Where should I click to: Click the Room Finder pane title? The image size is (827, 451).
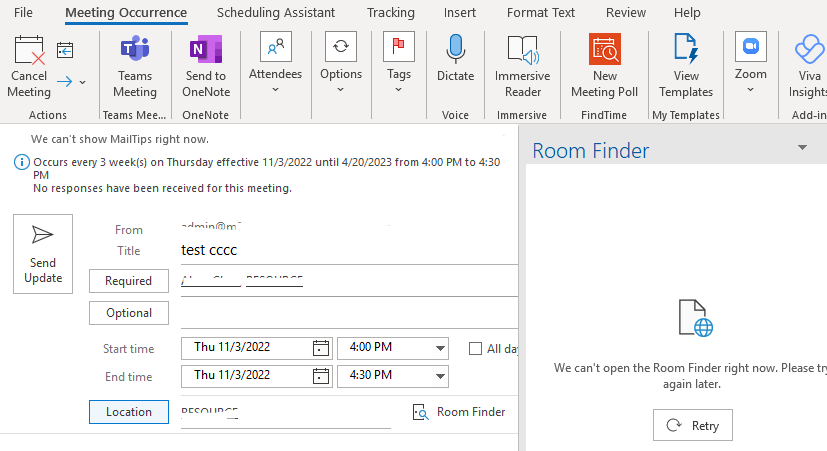pyautogui.click(x=590, y=151)
